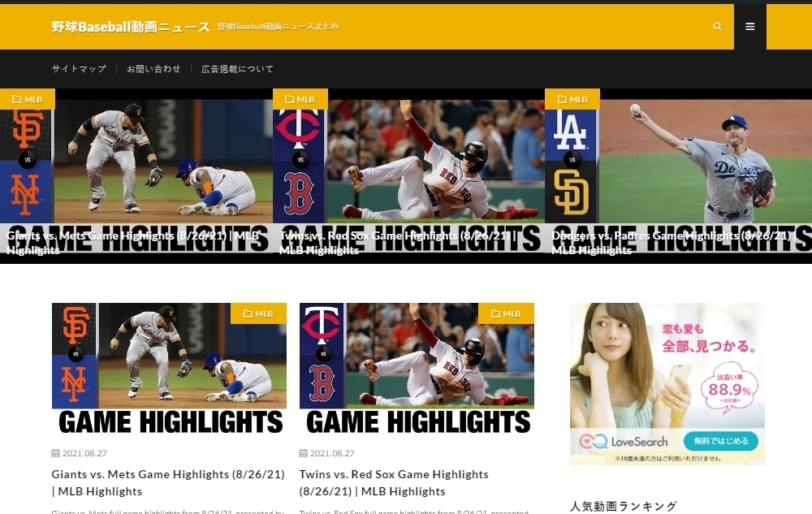
Task: Open Twins vs. Red Sox banner slide title
Action: pos(397,243)
